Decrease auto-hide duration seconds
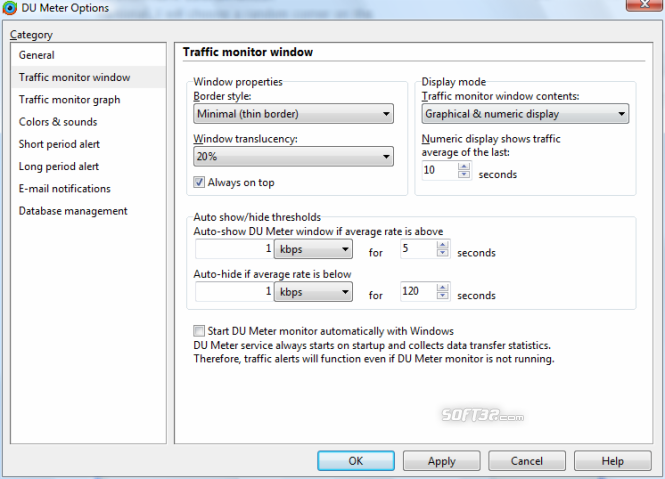The height and width of the screenshot is (479, 665). click(x=442, y=296)
